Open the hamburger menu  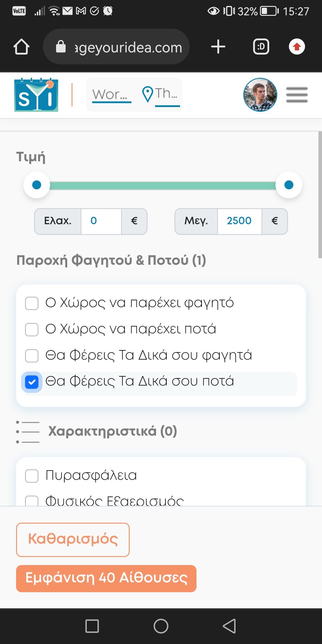297,95
